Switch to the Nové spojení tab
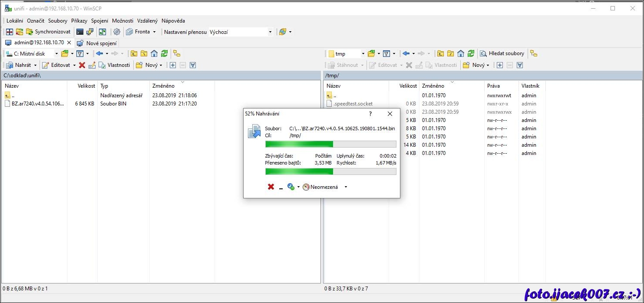 click(x=97, y=43)
